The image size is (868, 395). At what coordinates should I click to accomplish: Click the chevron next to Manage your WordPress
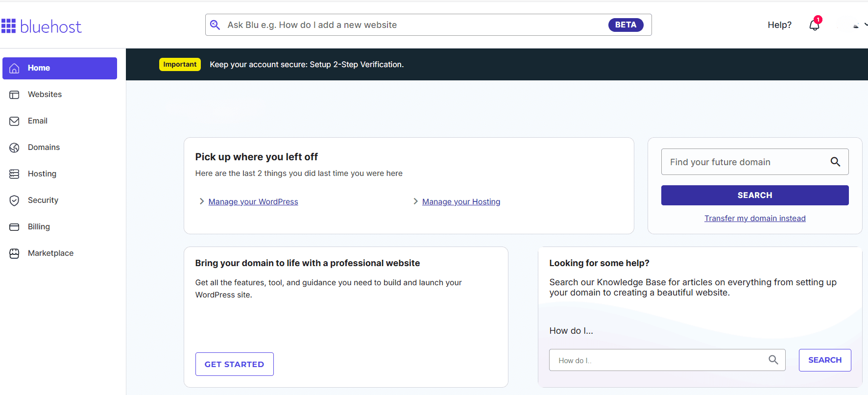coord(201,201)
